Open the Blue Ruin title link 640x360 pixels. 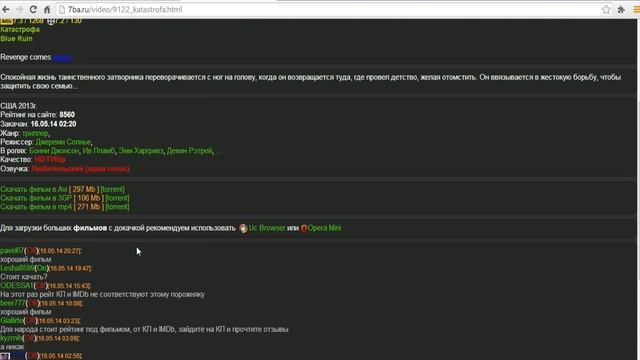coord(16,38)
